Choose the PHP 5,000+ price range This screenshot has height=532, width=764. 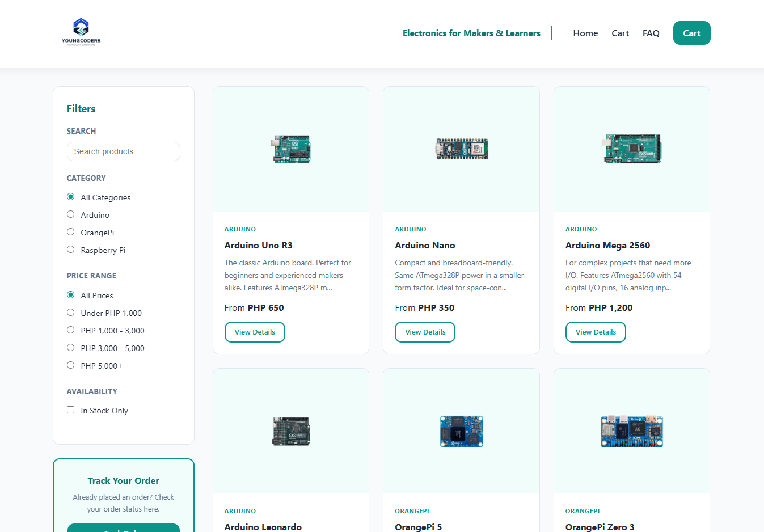(x=71, y=365)
